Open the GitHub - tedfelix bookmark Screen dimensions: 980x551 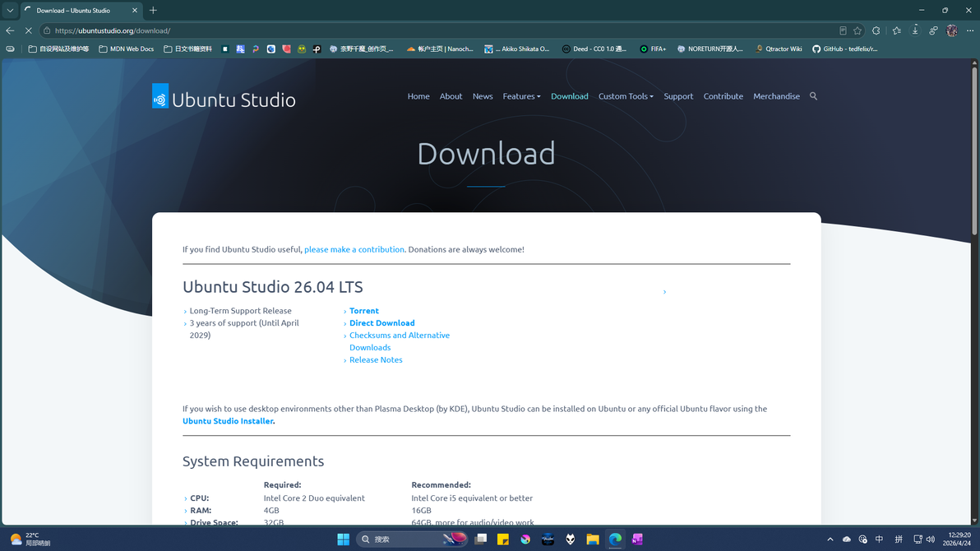(845, 49)
